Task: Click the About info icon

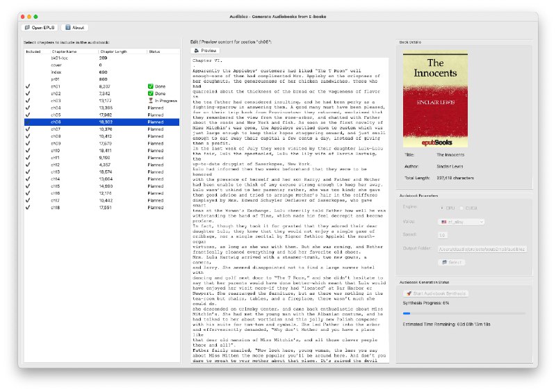Action: [68, 28]
